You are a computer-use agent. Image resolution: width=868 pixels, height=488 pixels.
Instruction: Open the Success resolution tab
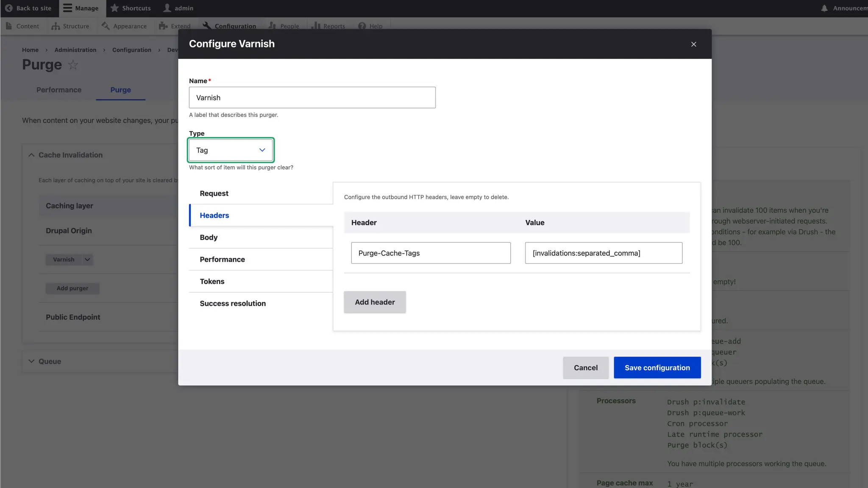(x=233, y=304)
